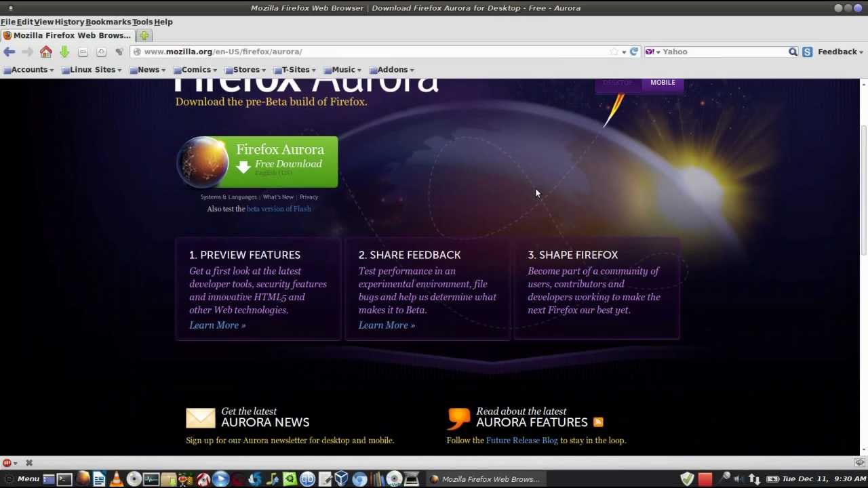Click the battery status tray icon
The height and width of the screenshot is (488, 868).
coord(772,479)
